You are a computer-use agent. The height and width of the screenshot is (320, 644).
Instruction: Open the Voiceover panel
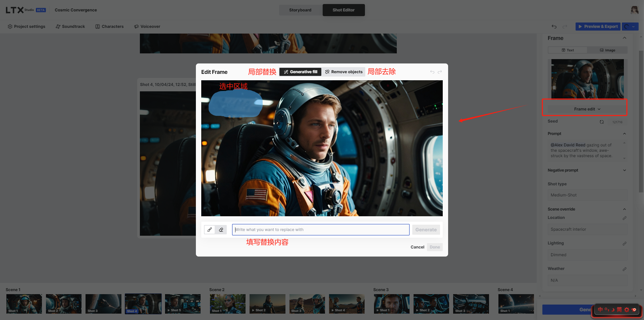click(x=147, y=27)
